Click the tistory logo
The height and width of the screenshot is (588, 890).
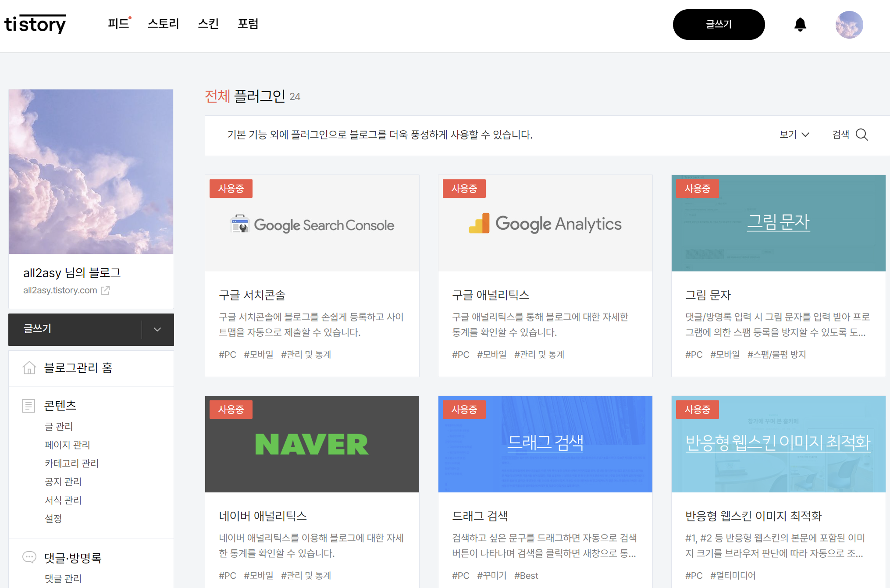click(35, 24)
